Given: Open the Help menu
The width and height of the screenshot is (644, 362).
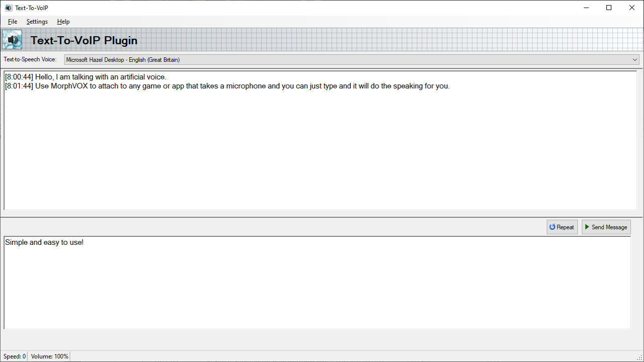Looking at the screenshot, I should tap(63, 22).
